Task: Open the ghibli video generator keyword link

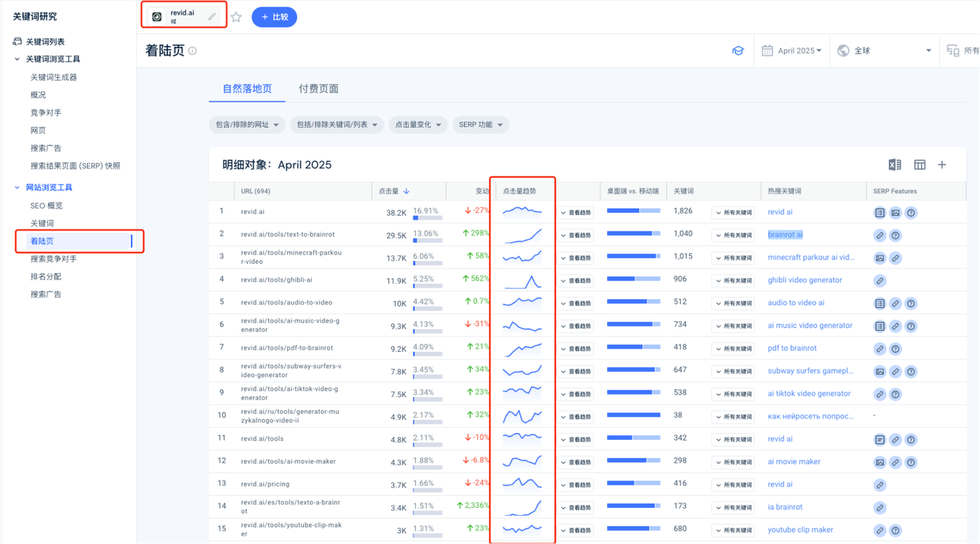Action: pos(805,280)
